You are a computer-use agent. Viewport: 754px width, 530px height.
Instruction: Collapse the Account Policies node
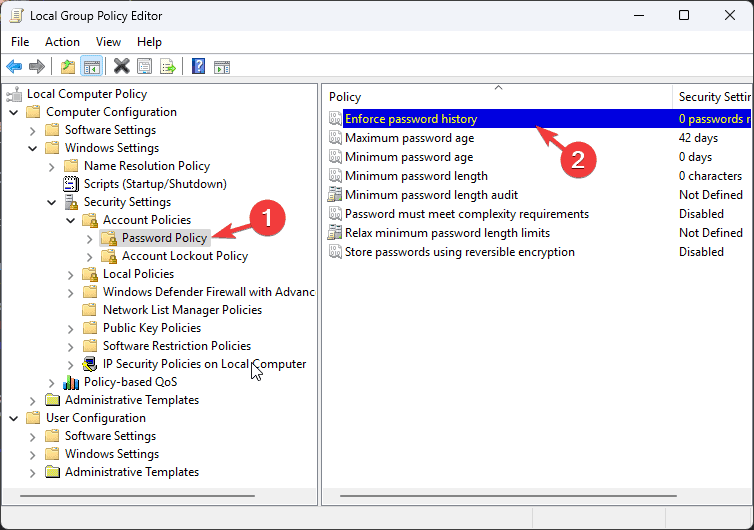(70, 220)
